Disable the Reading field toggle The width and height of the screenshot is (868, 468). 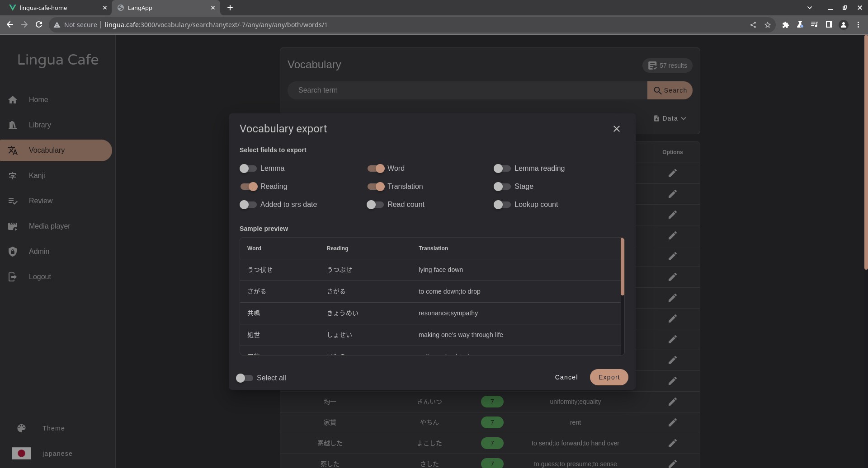pos(249,187)
